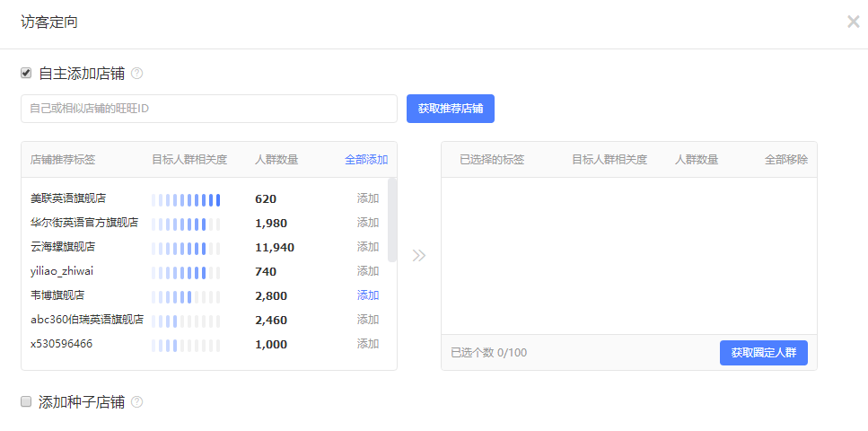Click the 旺旺ID input field
Viewport: 868px width, 431px height.
(x=208, y=109)
